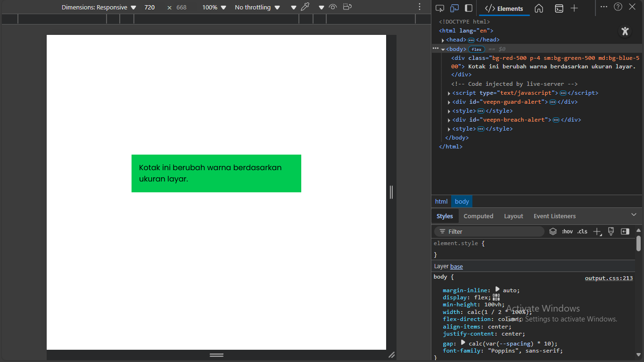Select the DOCTYPE html line
This screenshot has height=362, width=644.
[464, 22]
